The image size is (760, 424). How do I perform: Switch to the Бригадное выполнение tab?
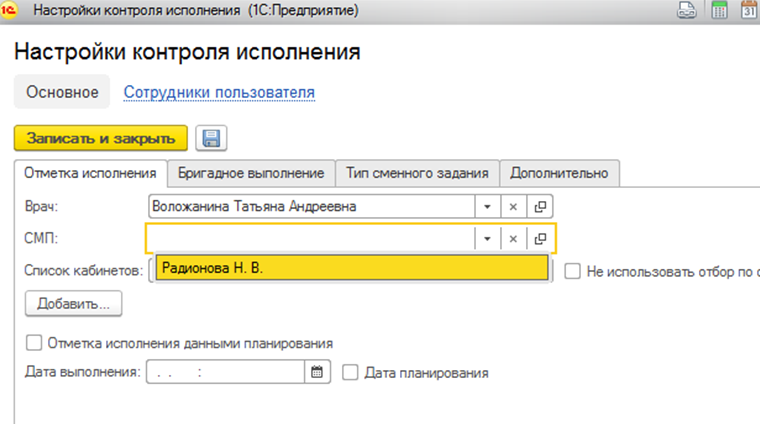tap(251, 173)
